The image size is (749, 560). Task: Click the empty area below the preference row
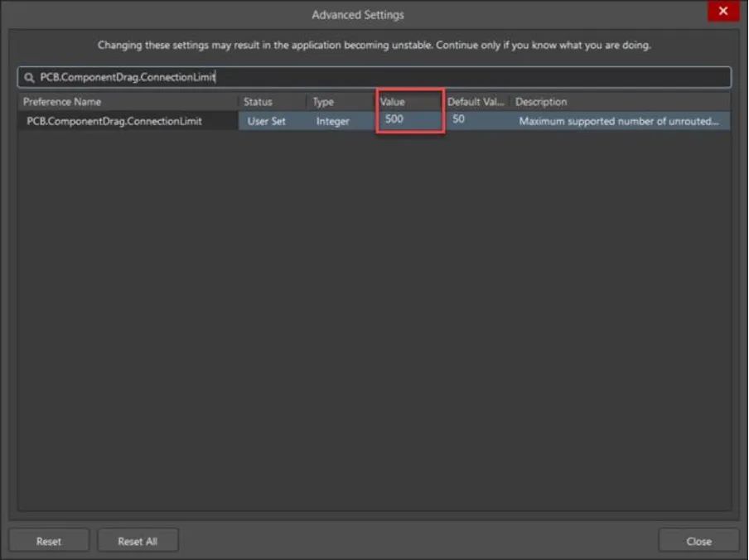click(x=373, y=315)
